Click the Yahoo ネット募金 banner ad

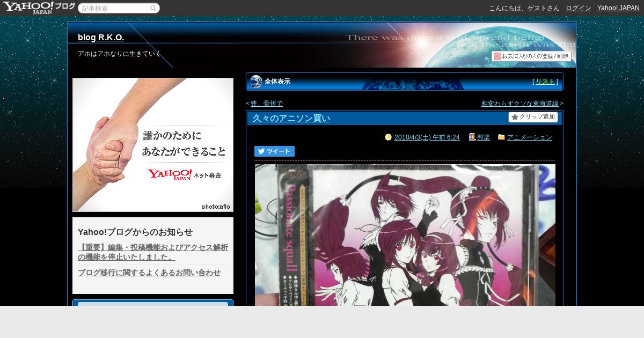click(153, 145)
